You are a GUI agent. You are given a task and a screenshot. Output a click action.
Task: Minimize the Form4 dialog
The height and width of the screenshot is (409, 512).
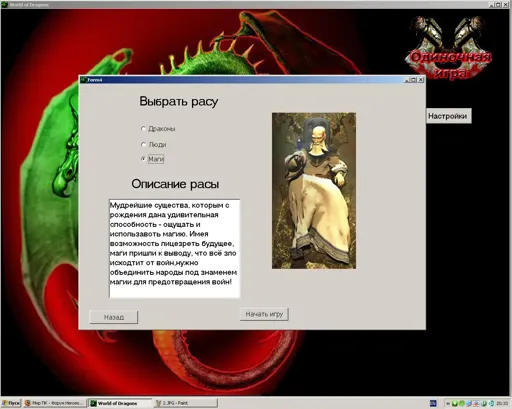click(407, 80)
